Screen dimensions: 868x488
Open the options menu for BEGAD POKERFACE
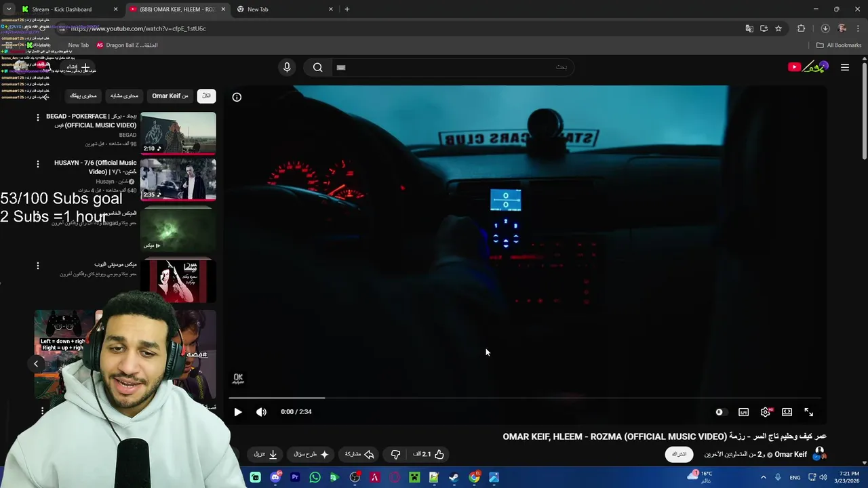pyautogui.click(x=38, y=117)
